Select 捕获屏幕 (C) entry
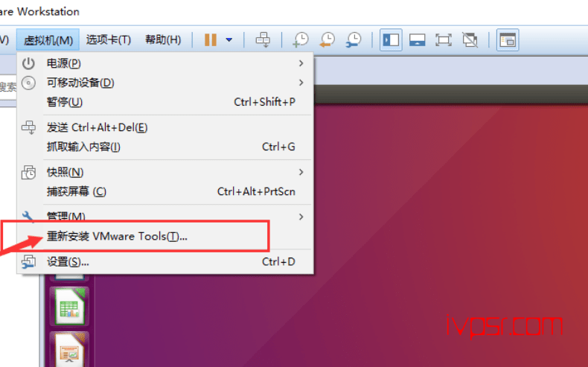Image resolution: width=588 pixels, height=367 pixels. [165, 191]
